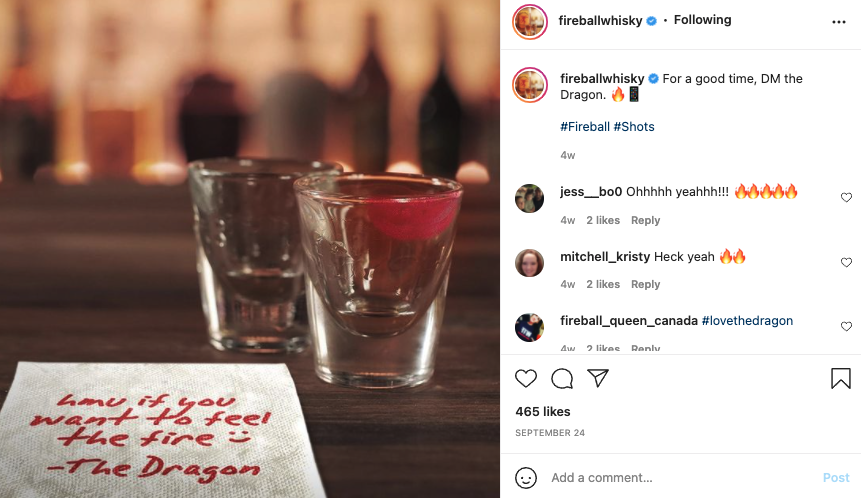This screenshot has height=498, width=861.
Task: Reply to mitchell_kristy's comment
Action: (645, 284)
